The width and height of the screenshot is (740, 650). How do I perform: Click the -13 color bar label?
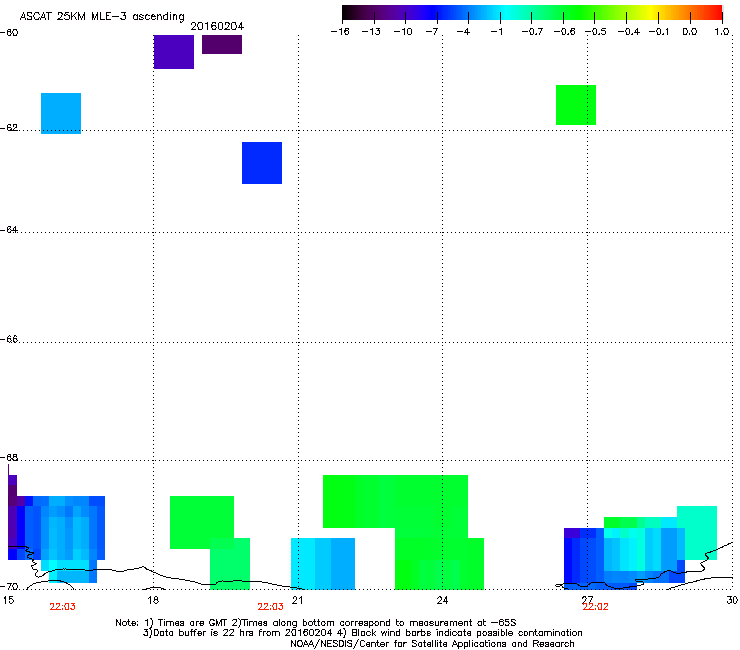click(x=371, y=32)
